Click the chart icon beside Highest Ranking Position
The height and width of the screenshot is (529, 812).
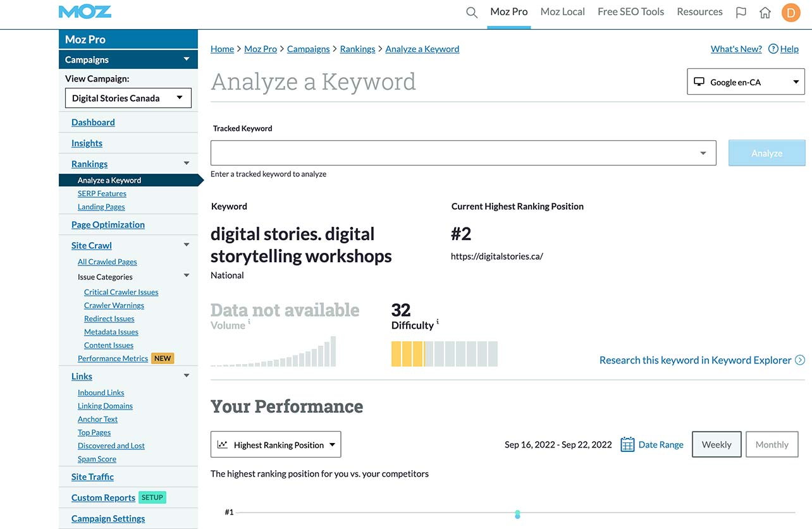pyautogui.click(x=223, y=444)
